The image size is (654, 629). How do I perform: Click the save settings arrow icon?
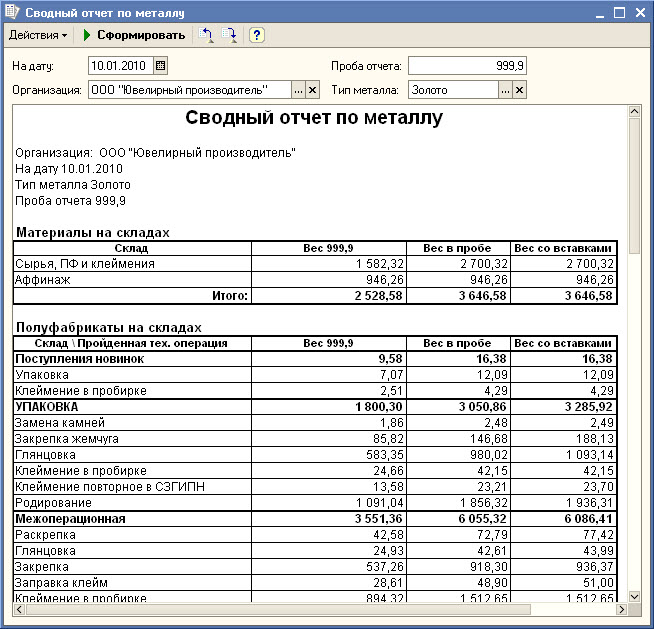pyautogui.click(x=229, y=35)
